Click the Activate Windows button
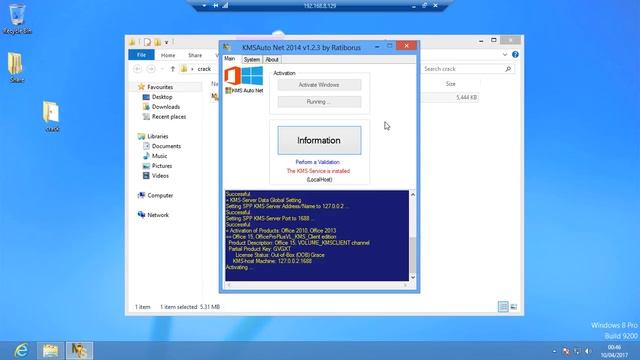This screenshot has height=360, width=640. pos(319,85)
